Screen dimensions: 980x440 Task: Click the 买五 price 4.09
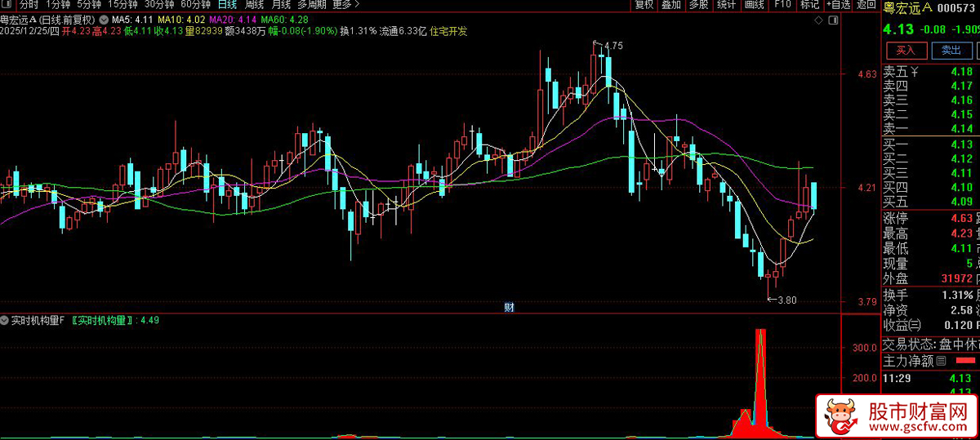(x=960, y=201)
